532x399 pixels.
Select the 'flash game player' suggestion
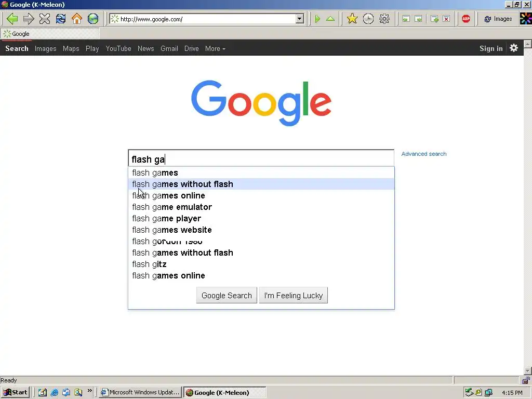[261, 219]
